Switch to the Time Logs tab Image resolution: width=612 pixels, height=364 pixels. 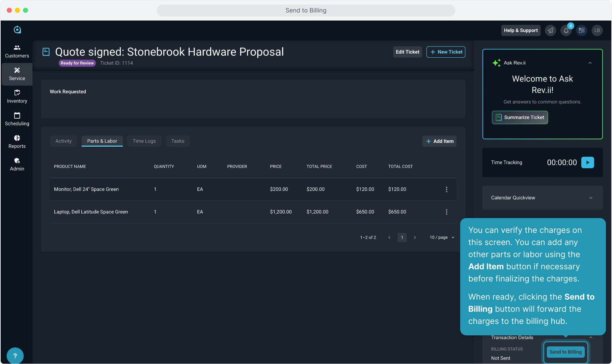click(144, 141)
